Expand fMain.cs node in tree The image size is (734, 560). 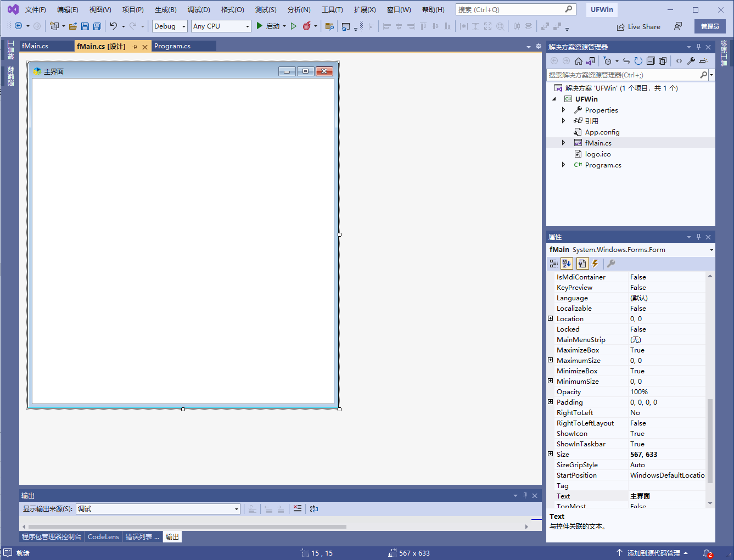[563, 143]
